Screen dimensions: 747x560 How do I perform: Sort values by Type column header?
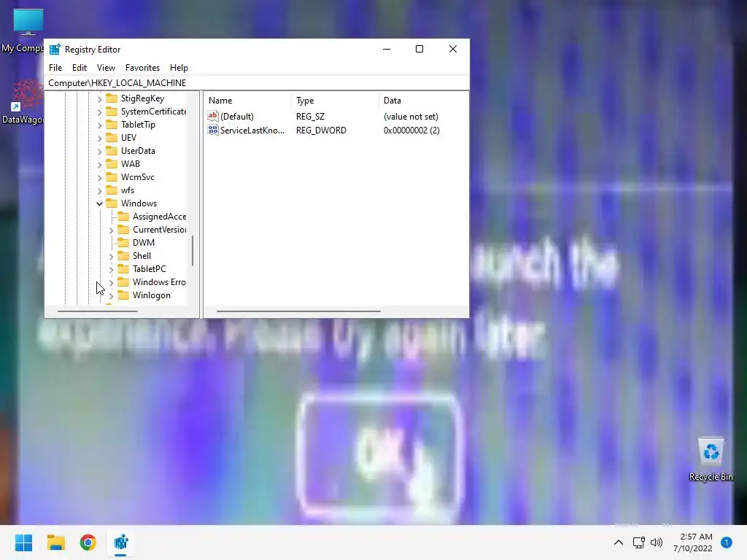(x=335, y=101)
